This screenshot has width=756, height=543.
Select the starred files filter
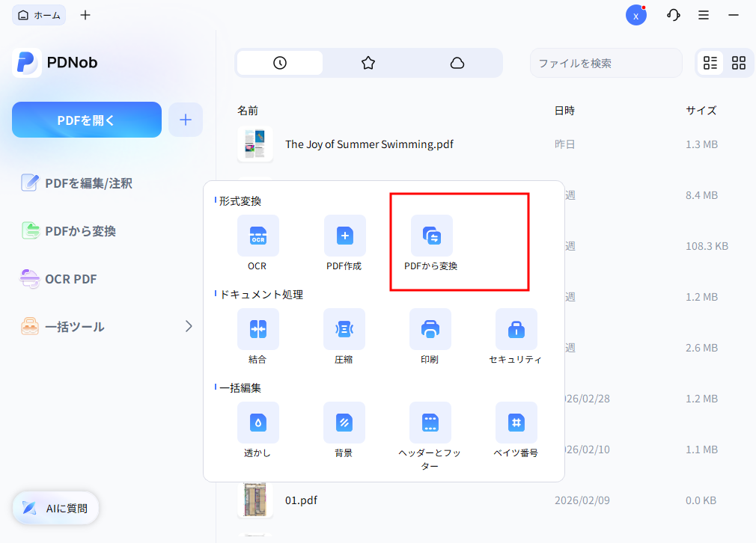(368, 63)
